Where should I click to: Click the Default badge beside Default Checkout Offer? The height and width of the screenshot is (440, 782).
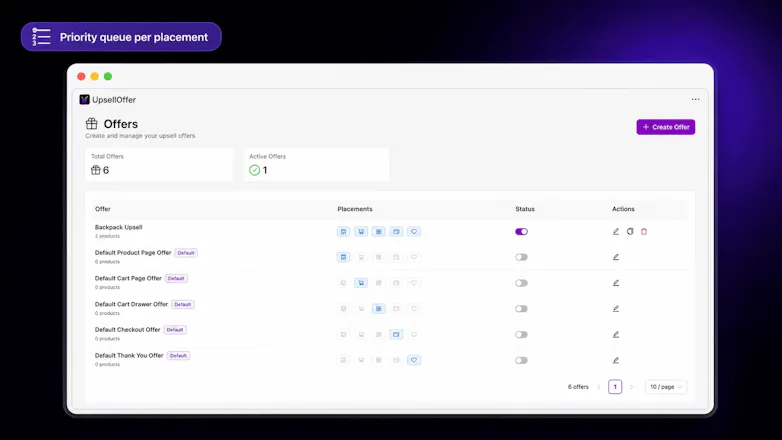pos(175,330)
